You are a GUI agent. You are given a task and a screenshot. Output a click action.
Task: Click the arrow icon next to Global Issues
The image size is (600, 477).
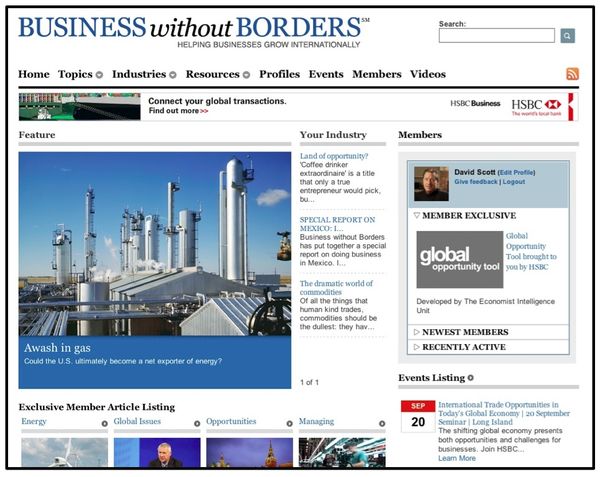click(197, 423)
